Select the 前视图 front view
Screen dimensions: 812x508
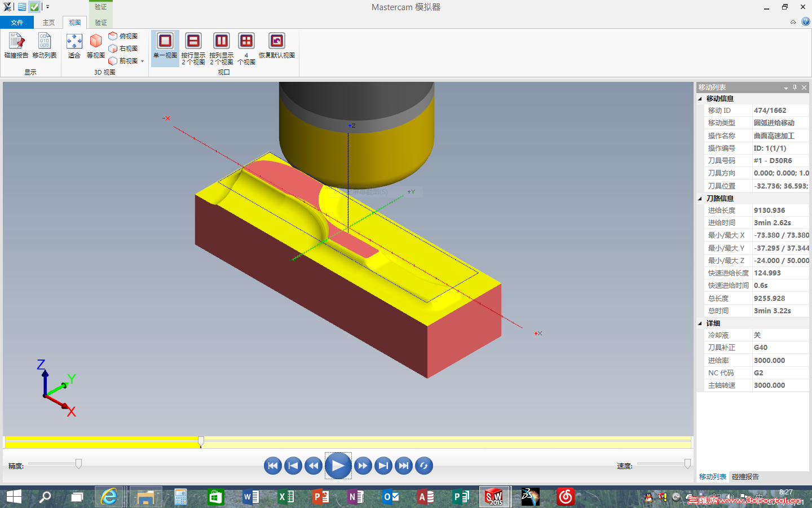[123, 61]
